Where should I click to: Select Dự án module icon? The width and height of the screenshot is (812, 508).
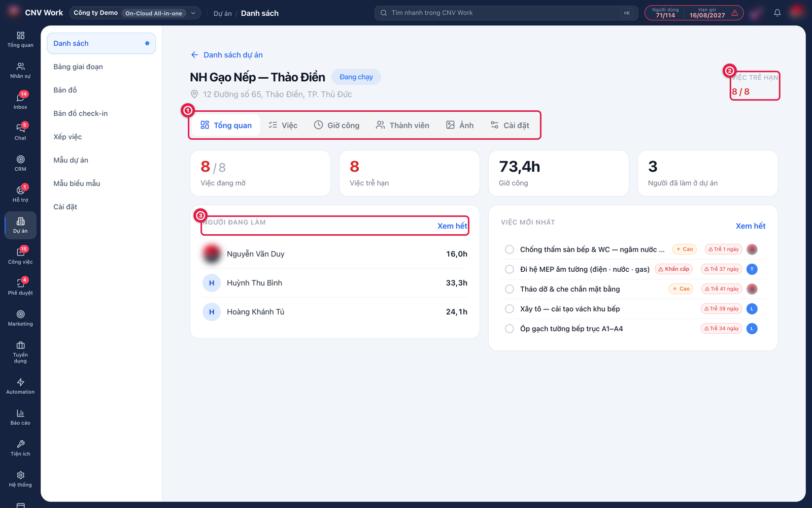point(20,226)
